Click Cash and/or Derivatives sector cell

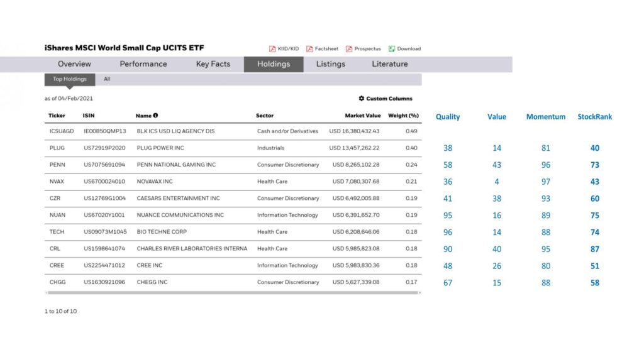click(287, 131)
